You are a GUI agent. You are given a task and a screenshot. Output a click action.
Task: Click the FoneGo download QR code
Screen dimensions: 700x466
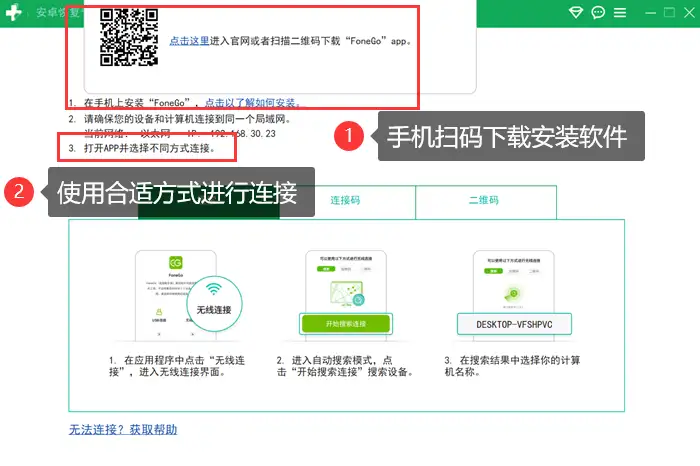(x=129, y=37)
